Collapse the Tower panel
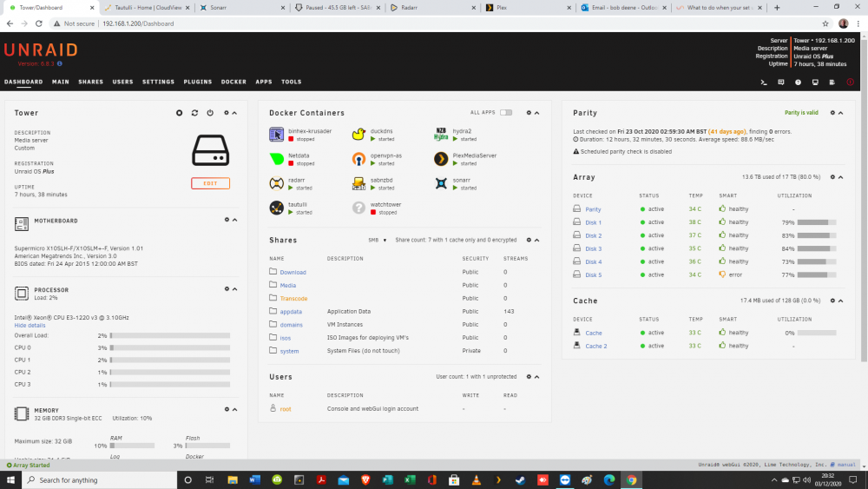This screenshot has height=489, width=868. [x=234, y=113]
